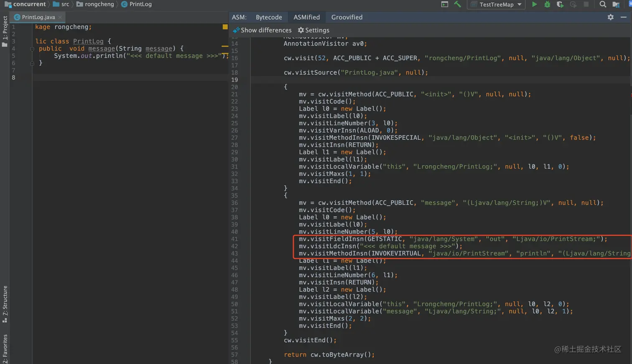Click cw.visitEnd(); line
This screenshot has height=364, width=632.
[x=310, y=340]
